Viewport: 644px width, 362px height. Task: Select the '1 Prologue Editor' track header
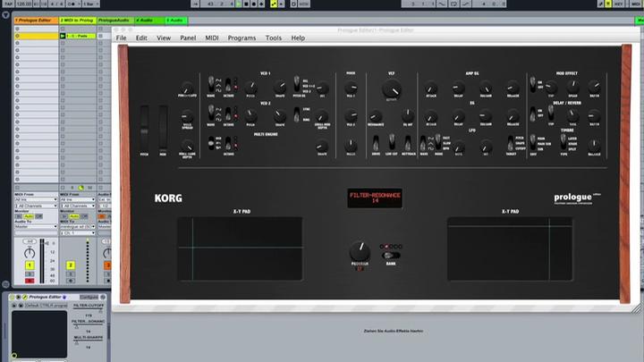click(x=36, y=20)
